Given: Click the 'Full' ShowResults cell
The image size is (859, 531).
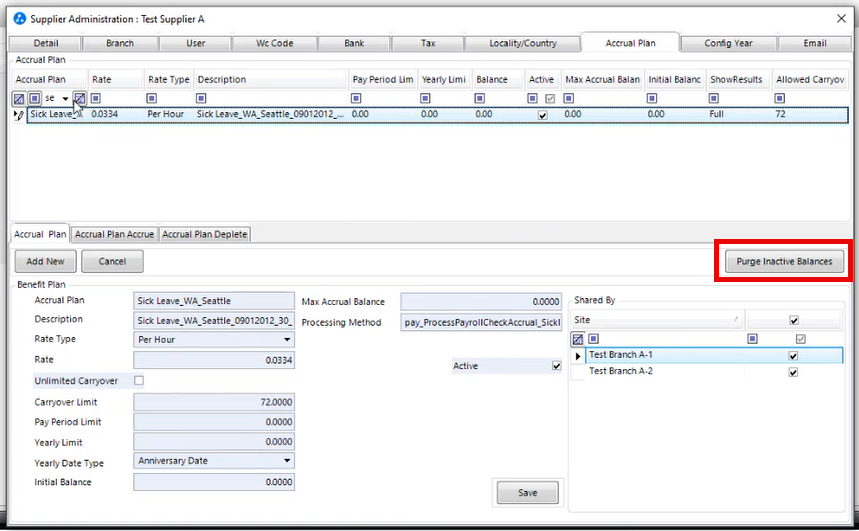Looking at the screenshot, I should tap(738, 115).
